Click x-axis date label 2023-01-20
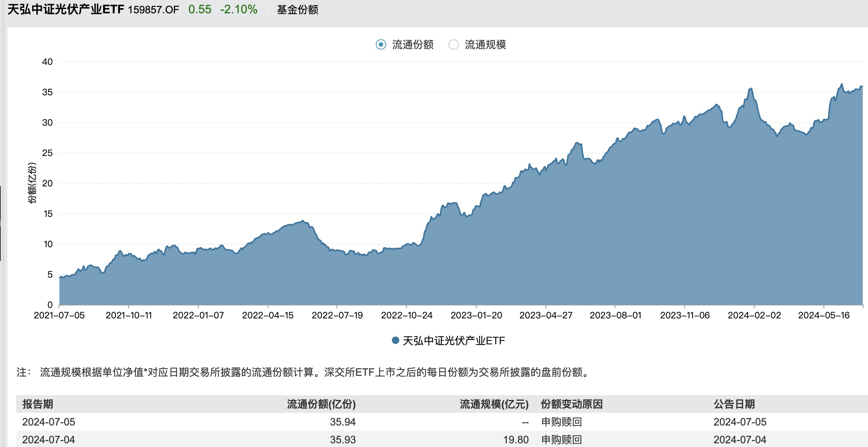This screenshot has width=868, height=447. tap(477, 315)
